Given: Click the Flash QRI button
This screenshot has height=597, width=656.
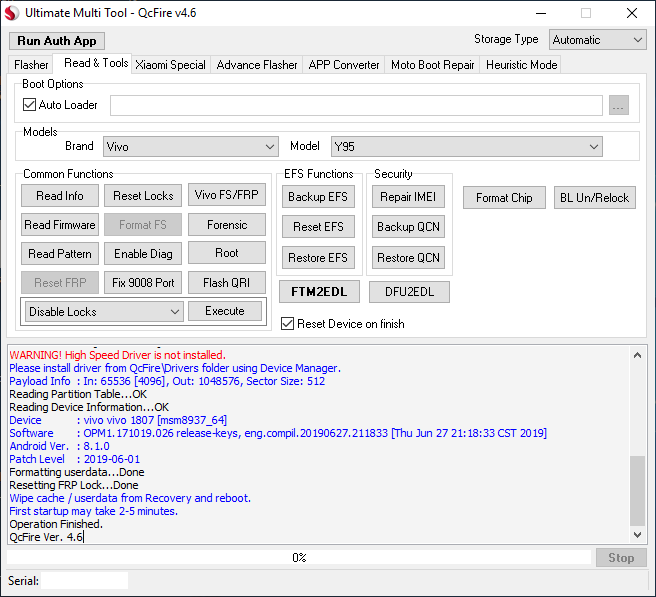Looking at the screenshot, I should click(x=227, y=283).
